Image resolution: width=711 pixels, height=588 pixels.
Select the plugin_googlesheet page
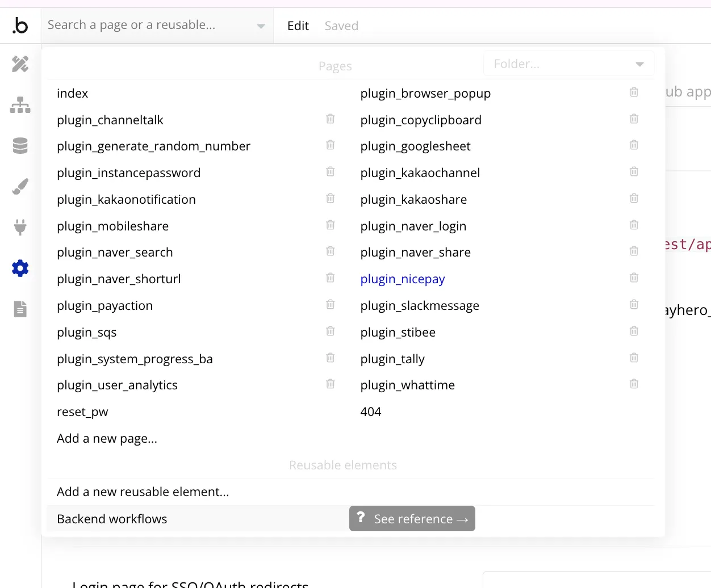pos(415,146)
